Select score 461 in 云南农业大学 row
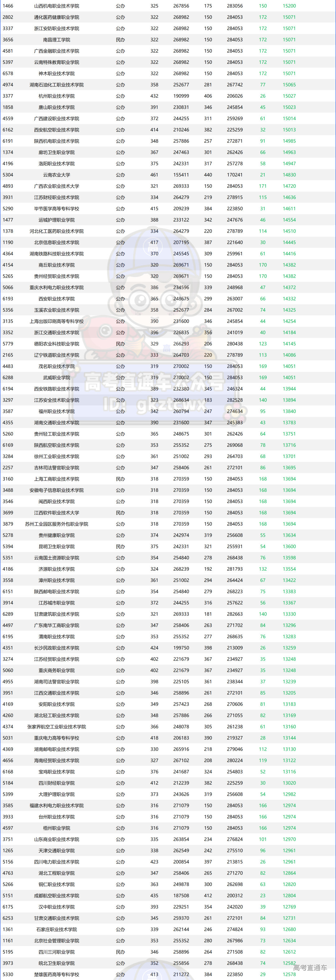Screen dimensions: 336x980 tap(154, 175)
